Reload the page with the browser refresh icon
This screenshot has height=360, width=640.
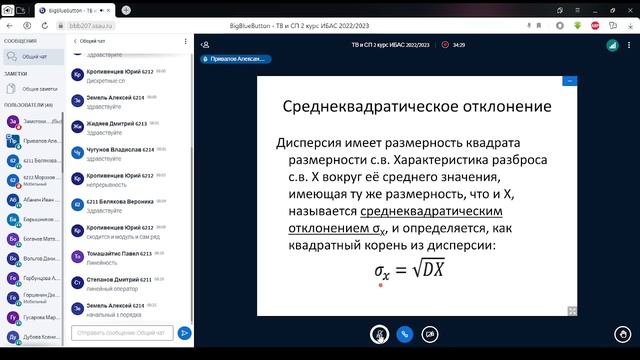pyautogui.click(x=44, y=26)
